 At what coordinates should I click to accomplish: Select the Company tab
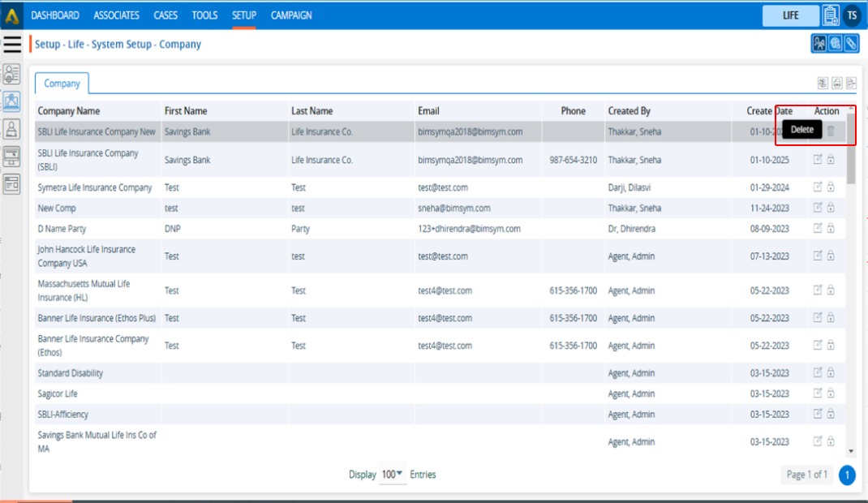[x=62, y=84]
